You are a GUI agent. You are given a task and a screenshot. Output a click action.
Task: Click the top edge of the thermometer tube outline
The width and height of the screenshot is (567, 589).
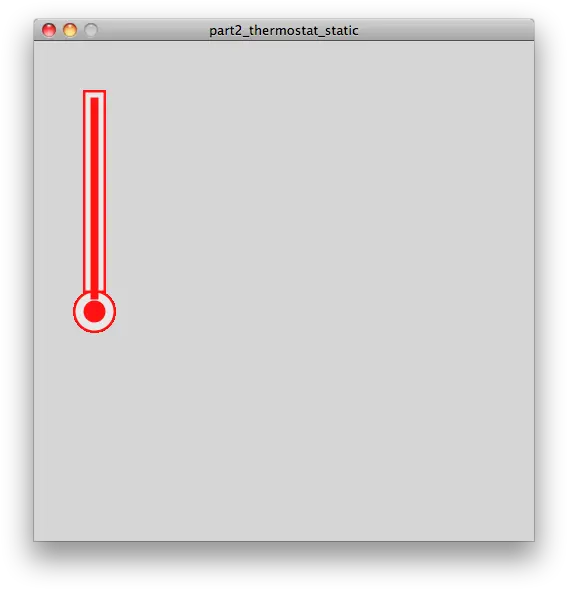click(94, 91)
